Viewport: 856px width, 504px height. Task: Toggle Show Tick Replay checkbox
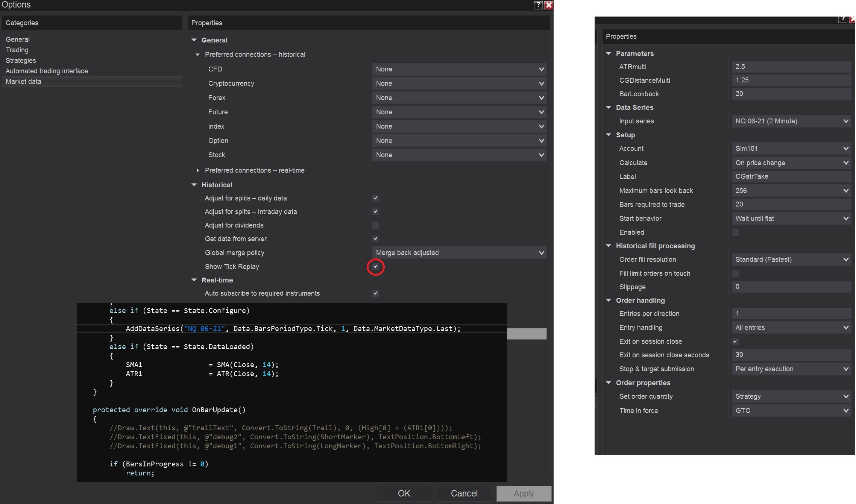pos(375,267)
